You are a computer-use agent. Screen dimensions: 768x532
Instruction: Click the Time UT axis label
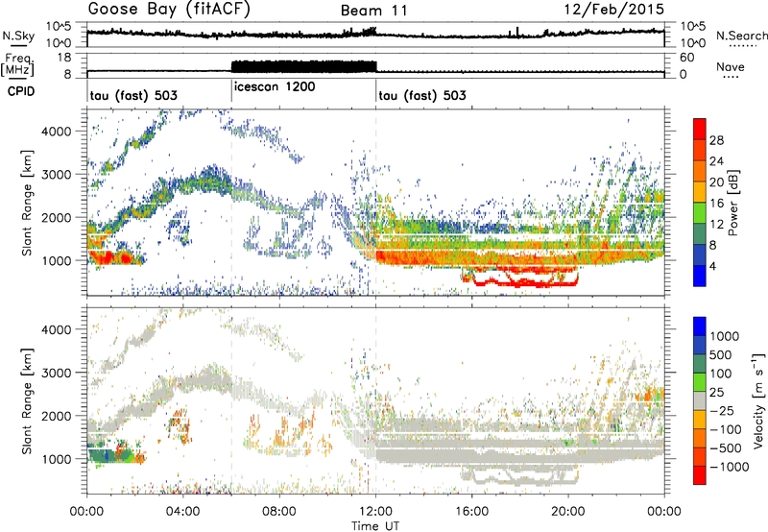click(375, 525)
